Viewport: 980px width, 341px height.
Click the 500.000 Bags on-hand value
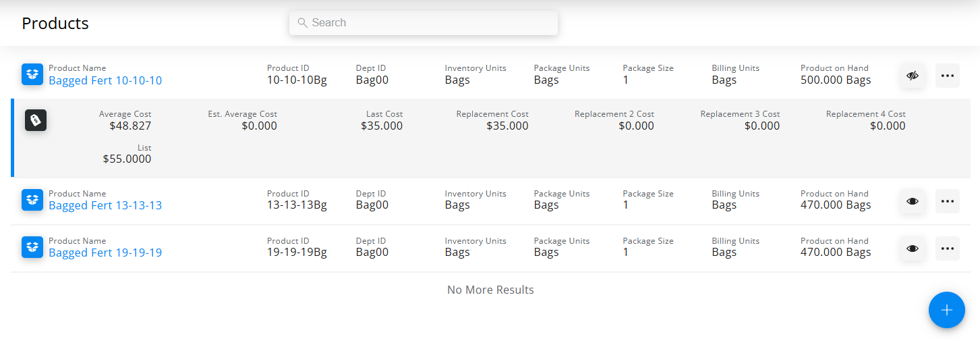[836, 80]
